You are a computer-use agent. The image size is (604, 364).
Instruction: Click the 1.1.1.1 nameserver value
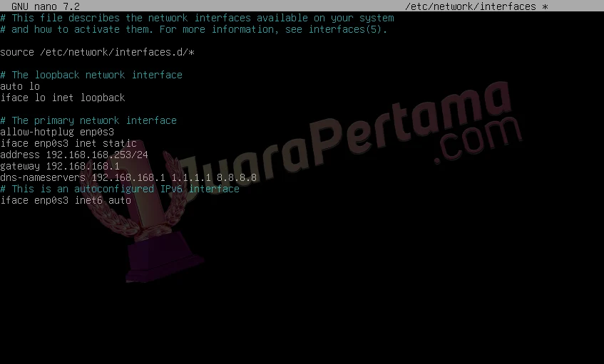pyautogui.click(x=191, y=178)
